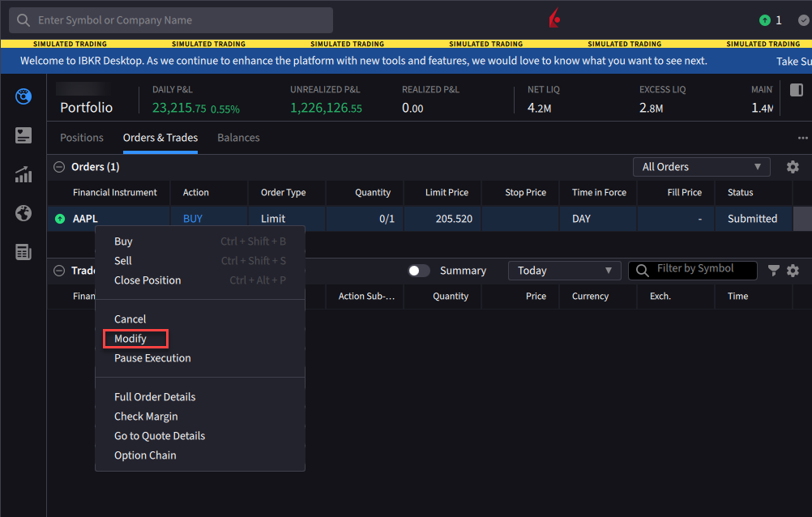Open Trades section settings gear
This screenshot has width=812, height=517.
(793, 271)
